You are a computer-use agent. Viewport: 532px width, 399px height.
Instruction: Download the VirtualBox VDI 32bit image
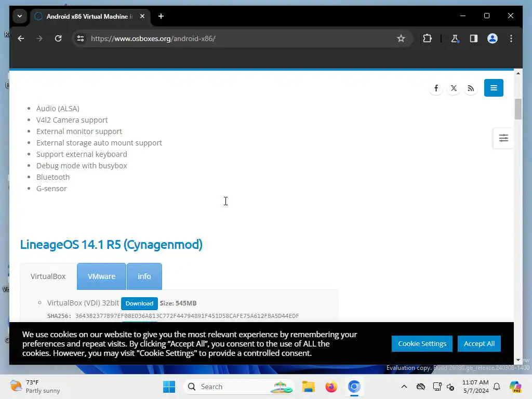point(139,303)
